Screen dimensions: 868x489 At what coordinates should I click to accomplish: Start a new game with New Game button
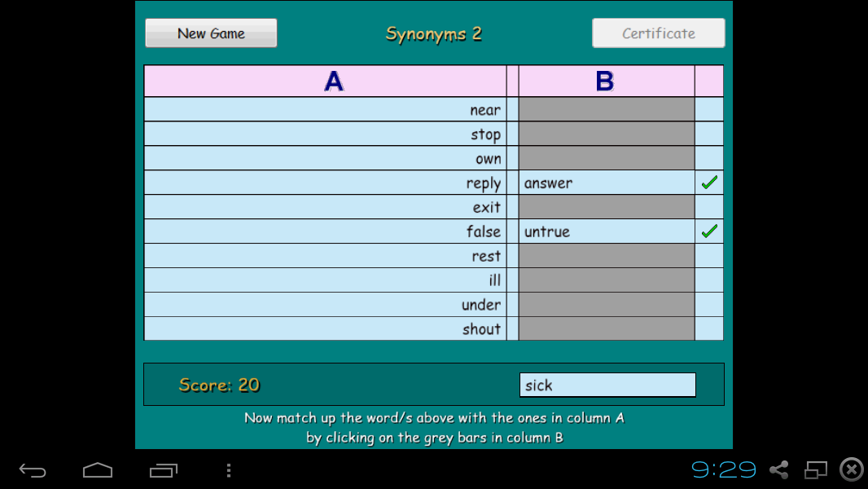point(211,33)
